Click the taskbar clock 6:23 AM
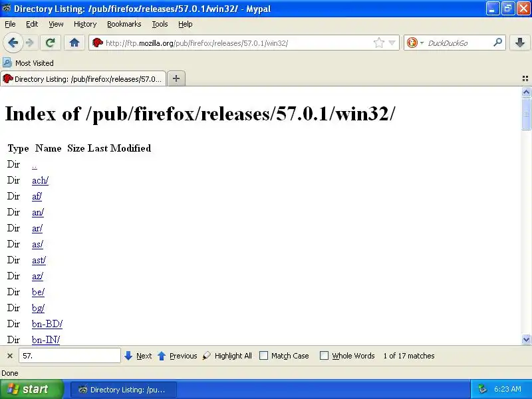 coord(507,389)
